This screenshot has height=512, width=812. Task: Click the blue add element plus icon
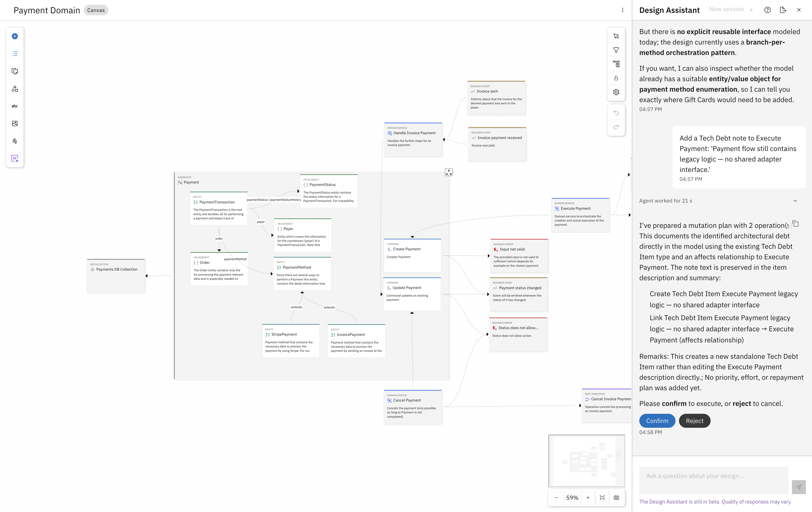(x=15, y=36)
